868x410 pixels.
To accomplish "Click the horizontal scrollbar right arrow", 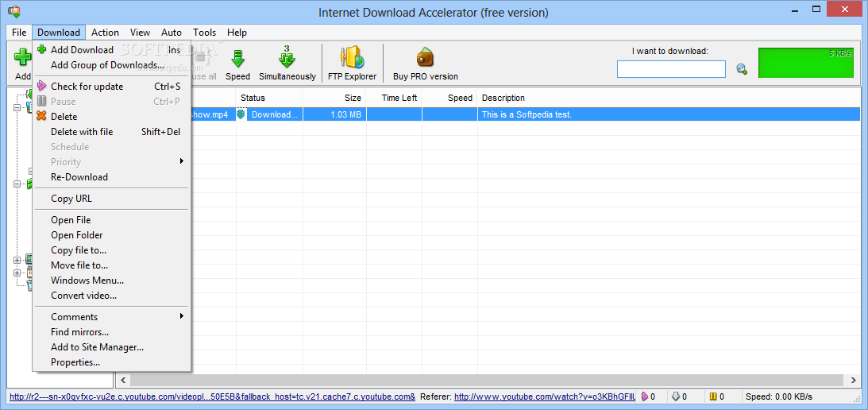I will coord(852,380).
